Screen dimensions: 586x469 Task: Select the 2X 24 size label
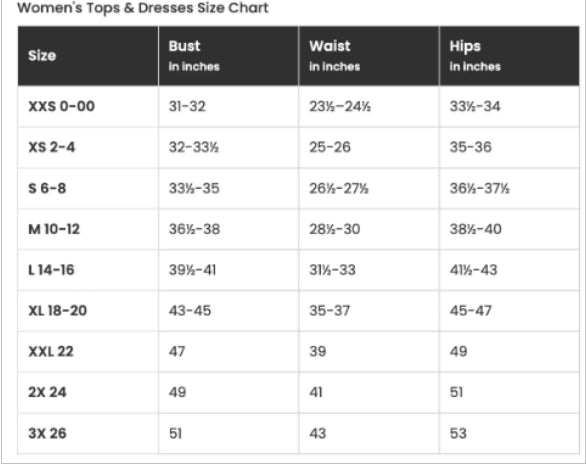coord(47,392)
